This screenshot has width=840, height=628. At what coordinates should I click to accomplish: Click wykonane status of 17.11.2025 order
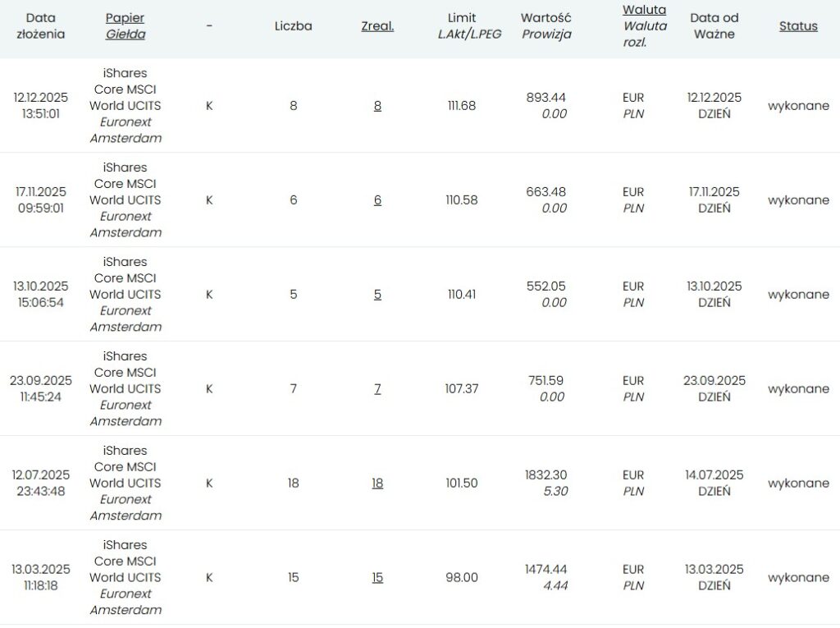pyautogui.click(x=797, y=200)
